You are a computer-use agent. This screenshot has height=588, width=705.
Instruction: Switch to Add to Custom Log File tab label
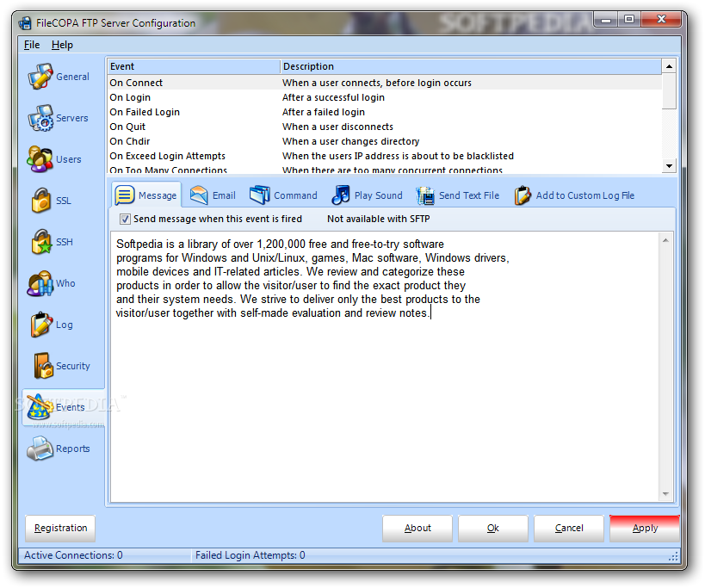[585, 195]
